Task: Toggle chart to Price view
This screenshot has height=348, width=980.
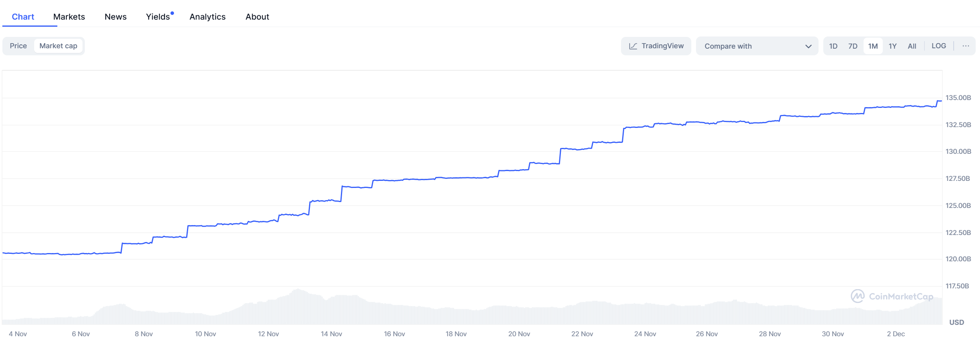Action: (x=18, y=46)
